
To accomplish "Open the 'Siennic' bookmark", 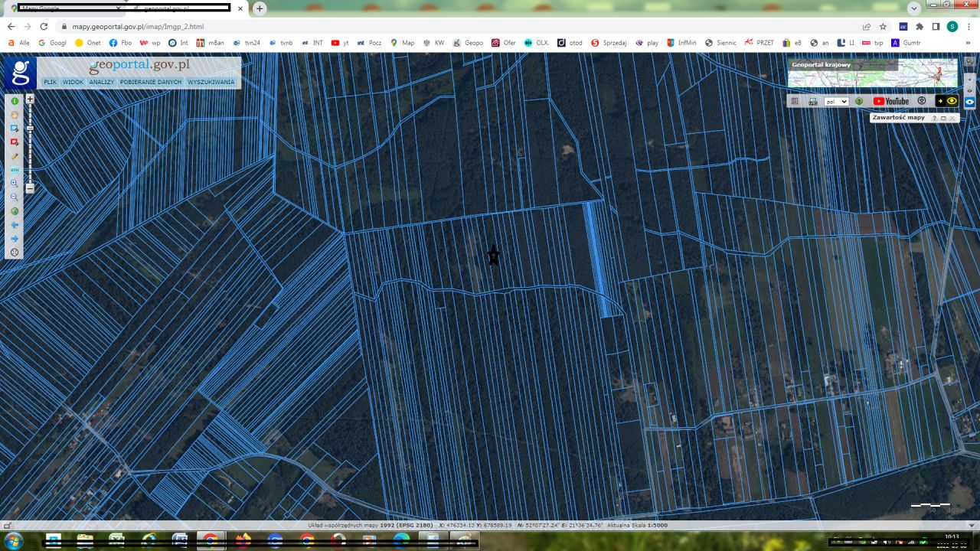I will tap(720, 43).
